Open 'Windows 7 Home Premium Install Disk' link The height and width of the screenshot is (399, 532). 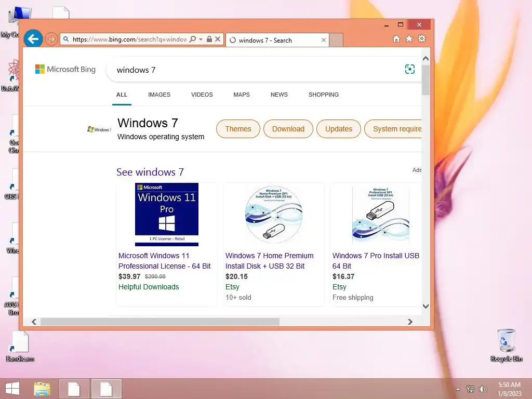[270, 261]
